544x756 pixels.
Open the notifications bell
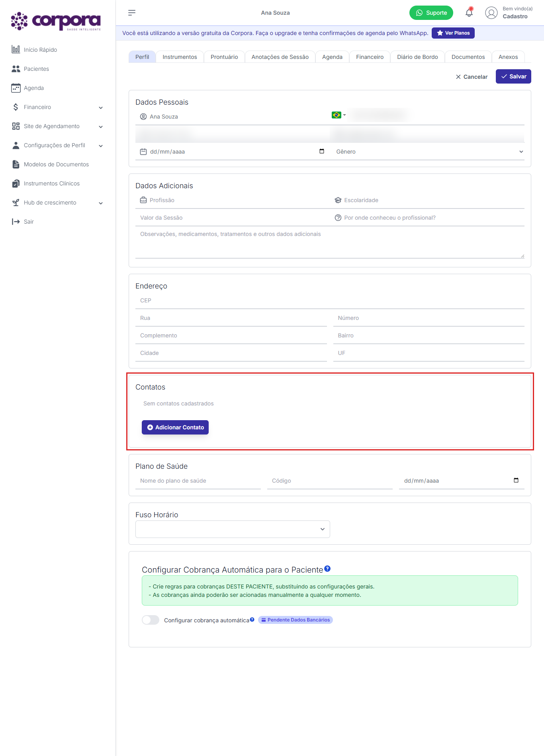click(469, 12)
